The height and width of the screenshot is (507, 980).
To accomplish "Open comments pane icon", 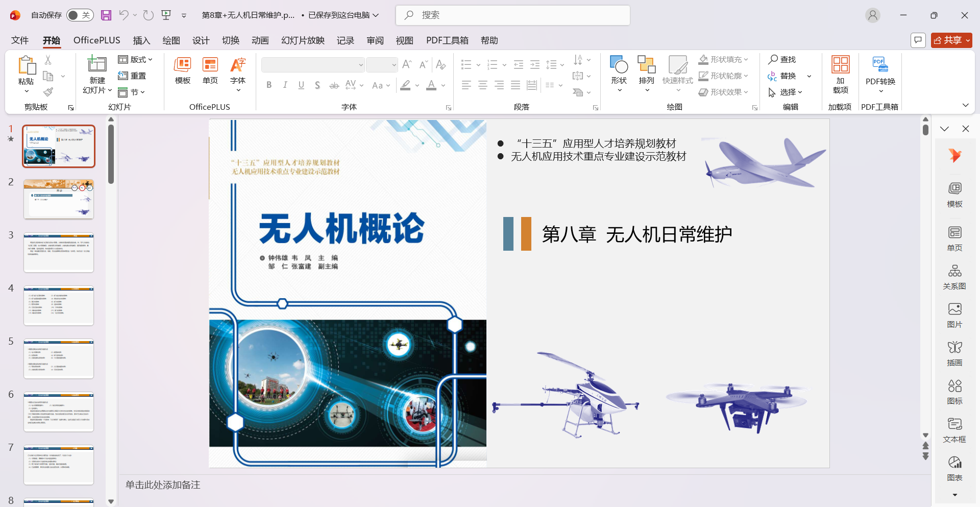I will (x=918, y=40).
